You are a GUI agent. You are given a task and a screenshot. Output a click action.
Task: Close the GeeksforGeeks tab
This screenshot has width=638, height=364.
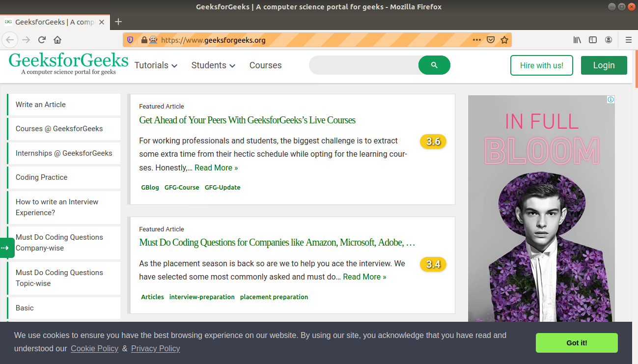tap(102, 22)
